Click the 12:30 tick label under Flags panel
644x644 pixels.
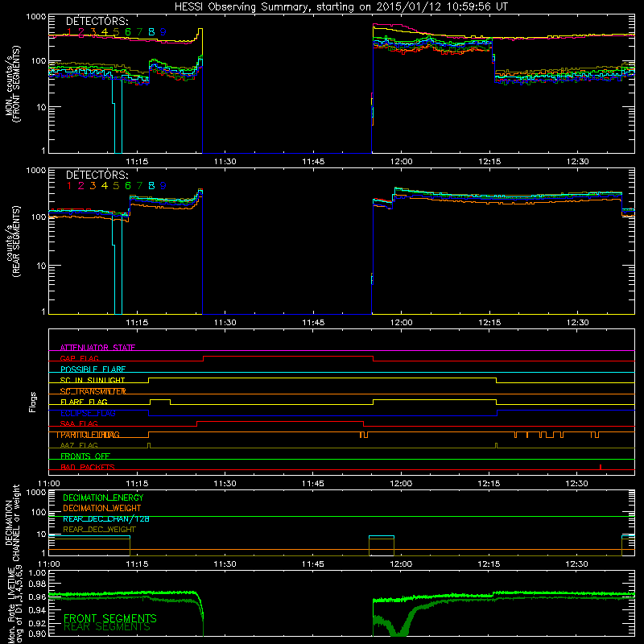pos(576,484)
